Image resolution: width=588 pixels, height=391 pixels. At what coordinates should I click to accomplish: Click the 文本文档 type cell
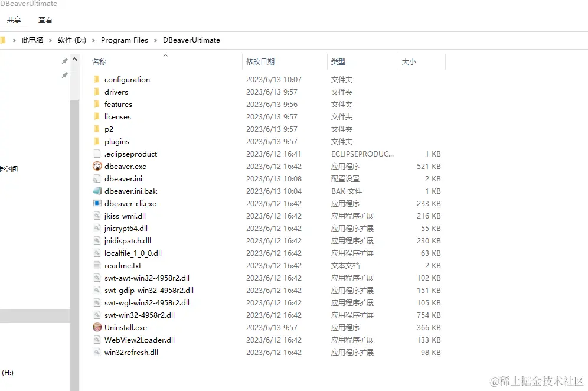(x=345, y=265)
